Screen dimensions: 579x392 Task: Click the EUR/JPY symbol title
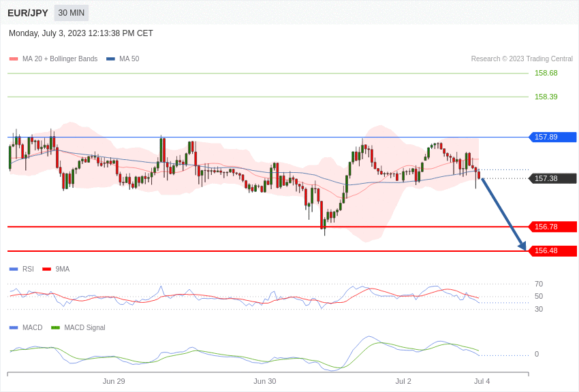[28, 13]
